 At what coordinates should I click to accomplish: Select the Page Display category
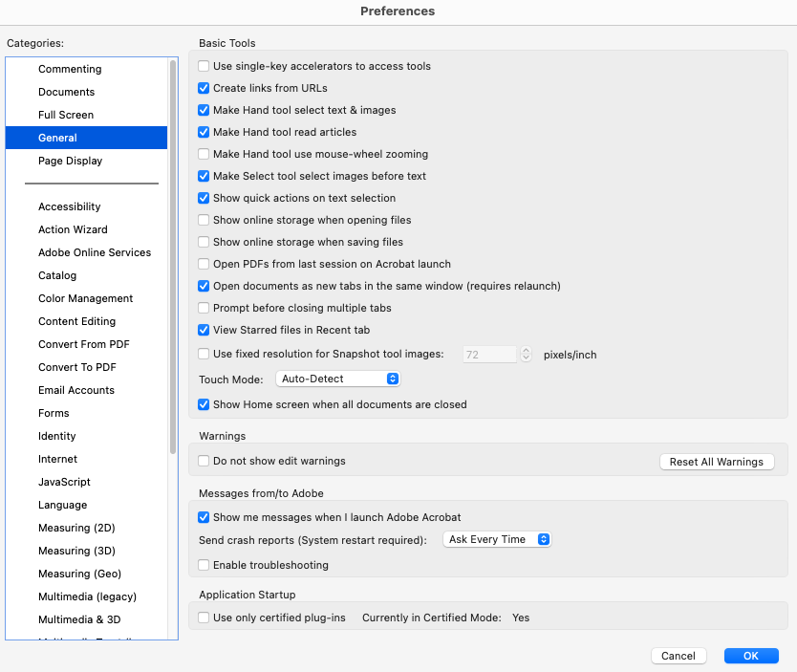click(70, 161)
